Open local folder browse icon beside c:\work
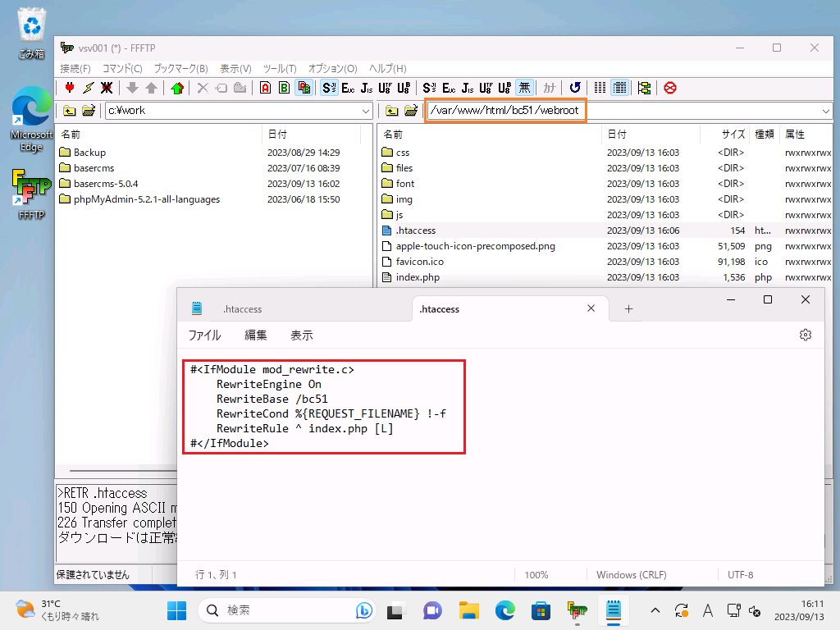 click(88, 111)
